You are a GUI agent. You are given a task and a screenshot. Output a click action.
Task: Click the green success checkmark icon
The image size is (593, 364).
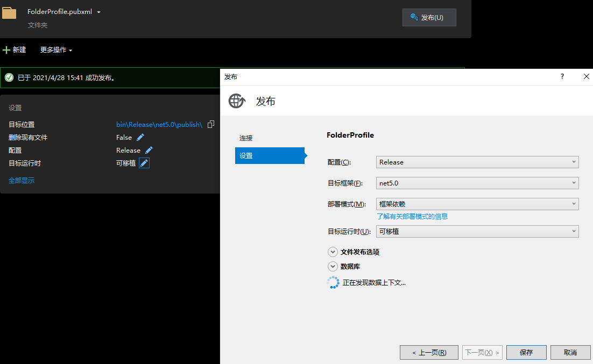pyautogui.click(x=9, y=77)
